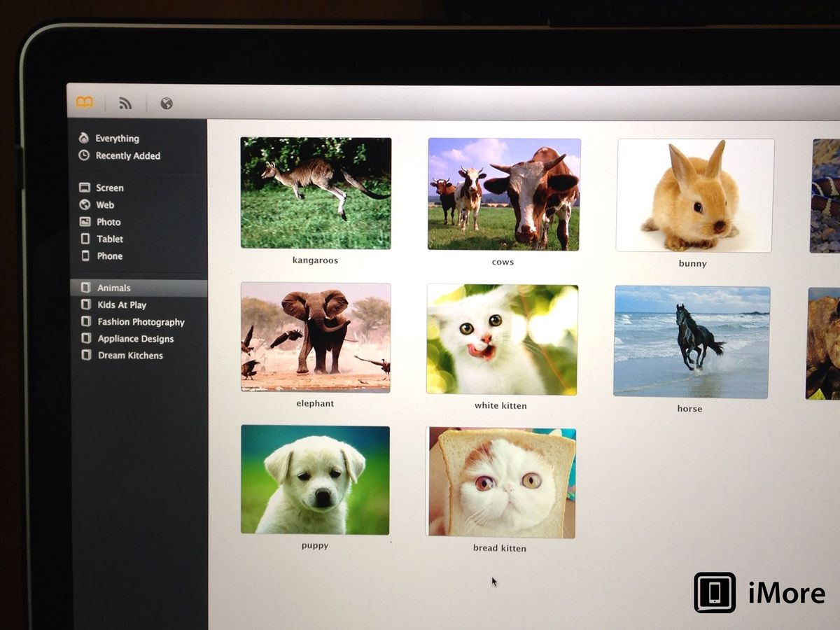Image resolution: width=840 pixels, height=630 pixels.
Task: Open the browser view with the globe icon
Action: coord(167,102)
